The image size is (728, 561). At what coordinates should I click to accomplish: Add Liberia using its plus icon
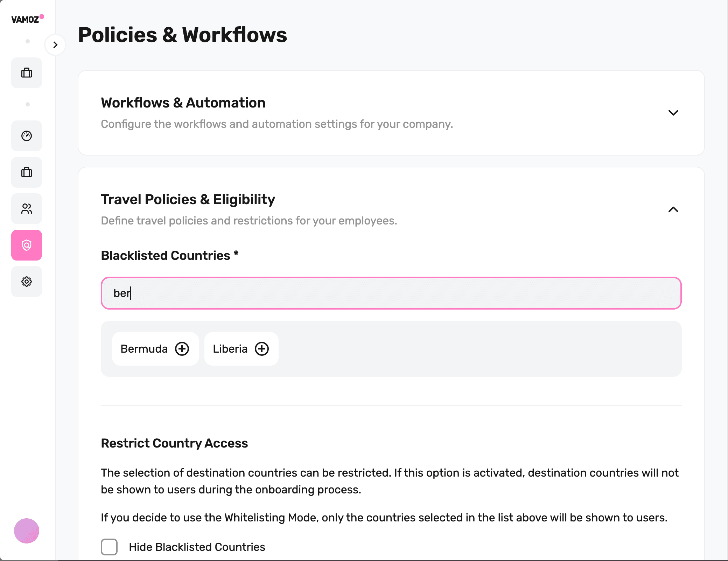coord(262,348)
